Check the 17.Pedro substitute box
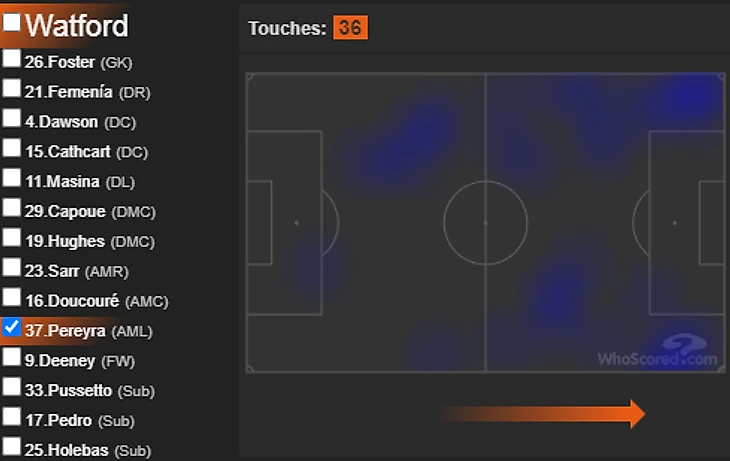The image size is (730, 461). (11, 417)
